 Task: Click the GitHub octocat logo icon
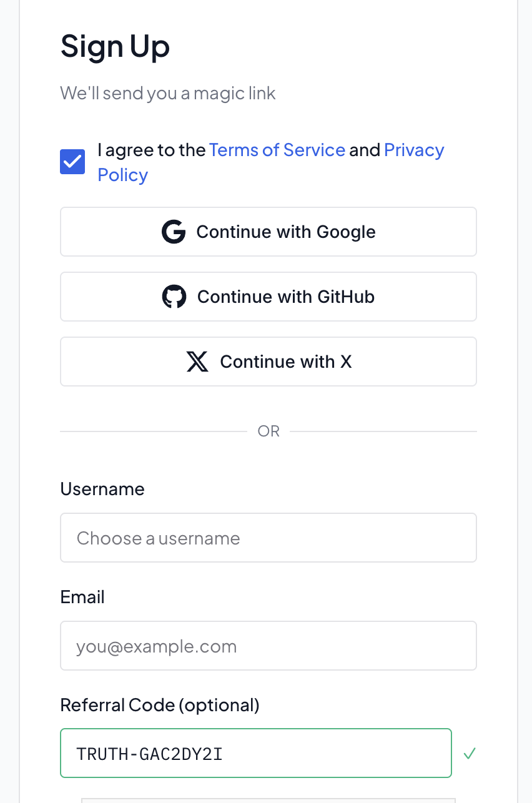(174, 297)
